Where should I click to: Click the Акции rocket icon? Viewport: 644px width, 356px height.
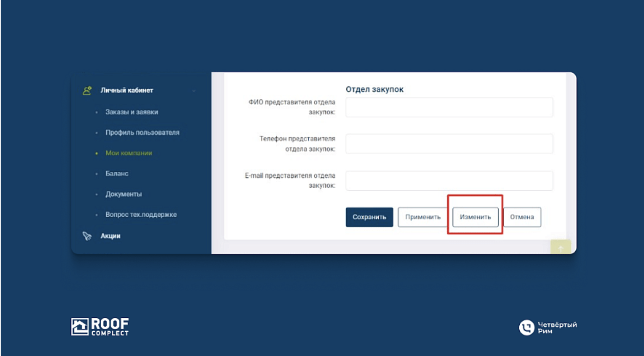[87, 236]
